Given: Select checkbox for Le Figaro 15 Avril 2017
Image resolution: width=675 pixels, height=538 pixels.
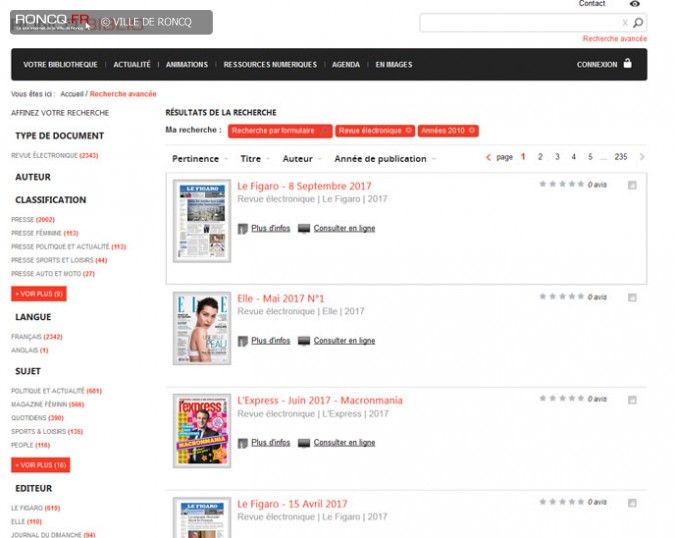Looking at the screenshot, I should (x=632, y=503).
